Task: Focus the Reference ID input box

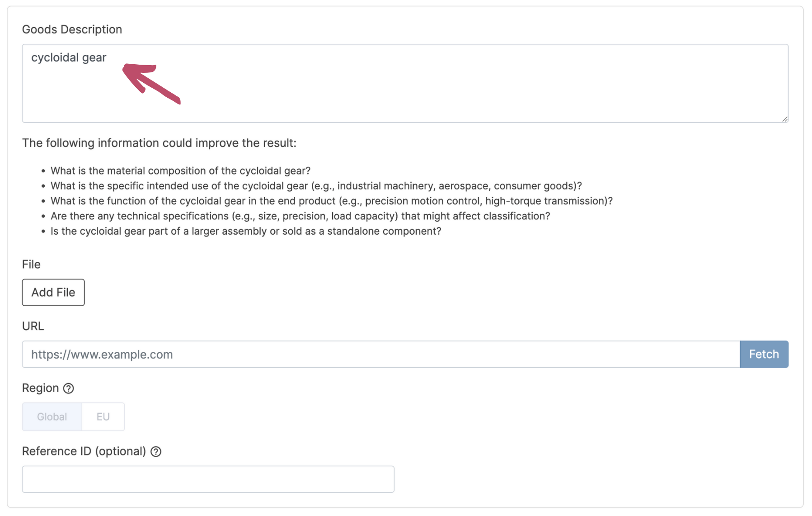Action: click(208, 479)
